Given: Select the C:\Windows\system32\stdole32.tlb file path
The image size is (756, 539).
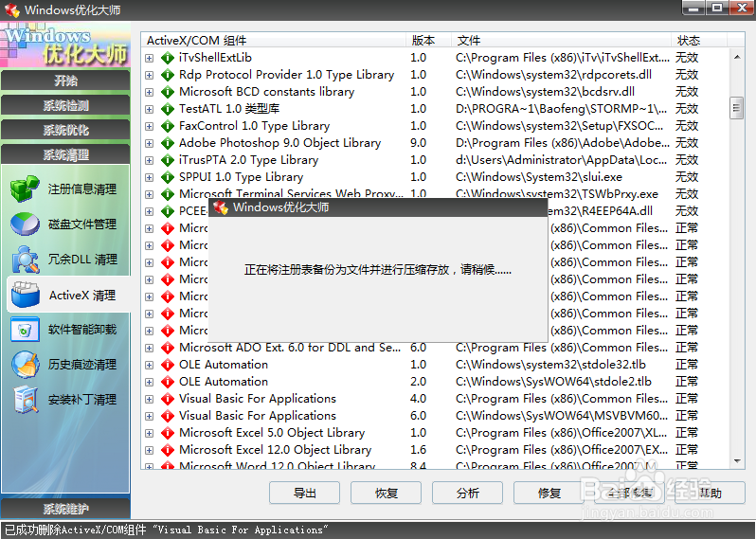Looking at the screenshot, I should [550, 365].
